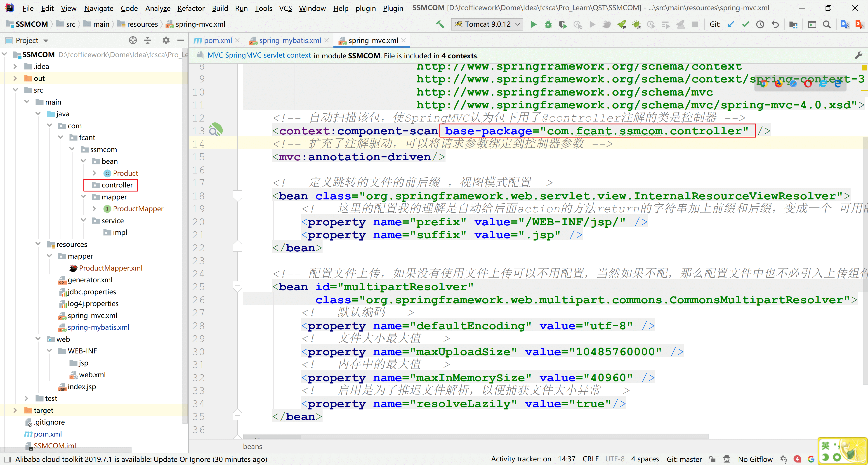Collapse the resources folder in tree
868x465 pixels.
pyautogui.click(x=38, y=244)
